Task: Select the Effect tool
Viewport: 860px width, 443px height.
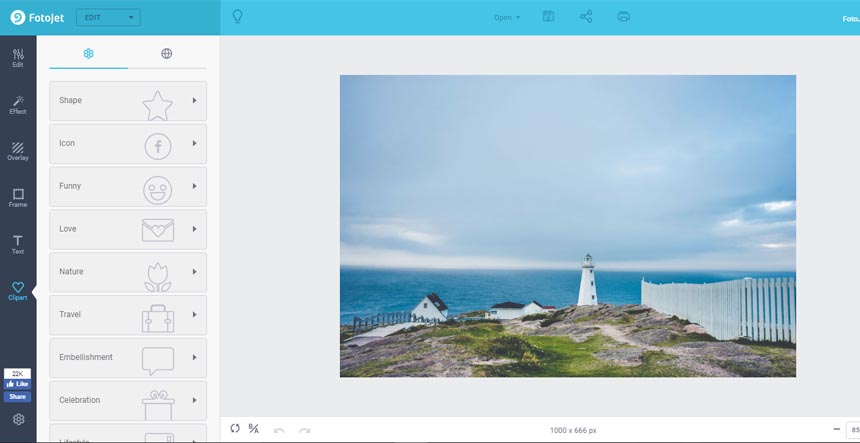Action: (x=18, y=105)
